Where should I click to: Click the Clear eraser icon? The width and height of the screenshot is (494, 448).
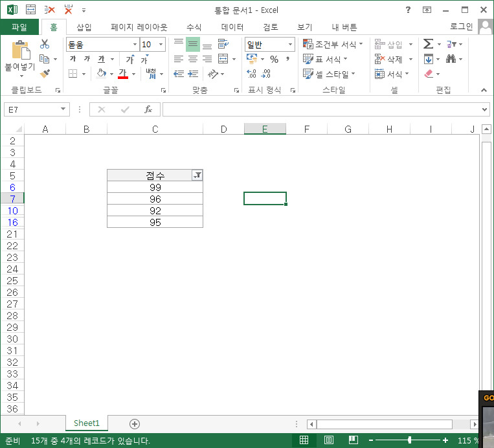(429, 74)
